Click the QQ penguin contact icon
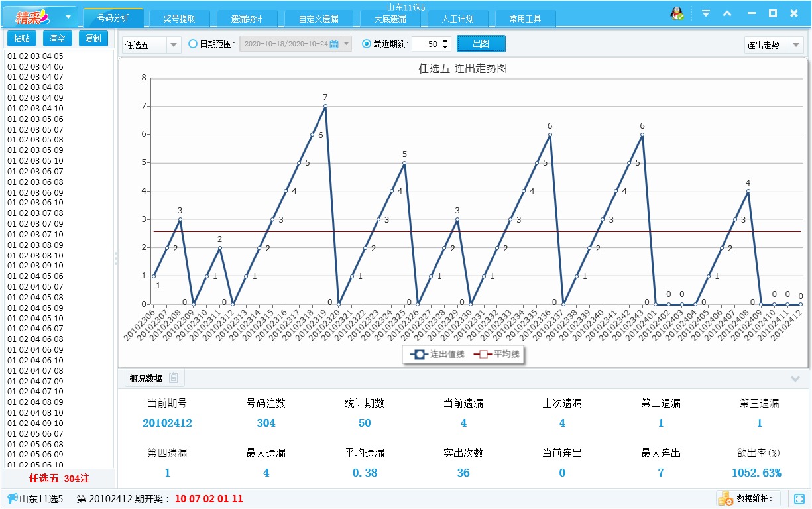 pos(677,12)
